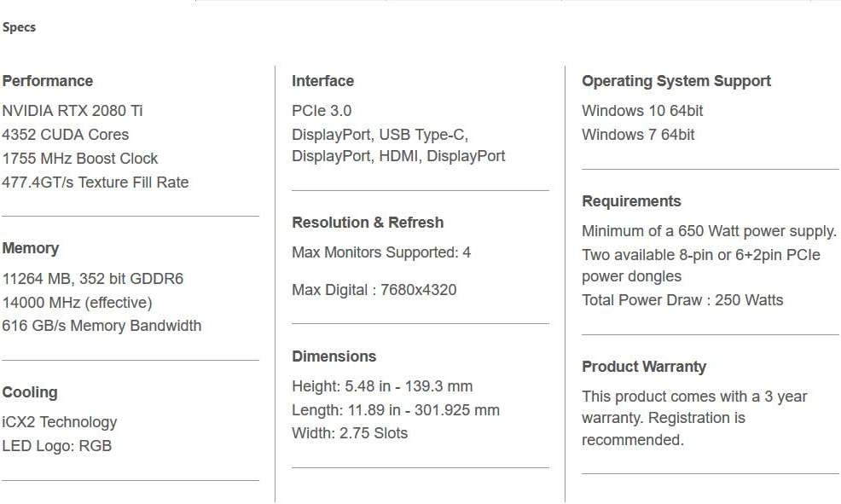Click the Operating System Support heading
Image resolution: width=841 pixels, height=504 pixels.
(676, 81)
